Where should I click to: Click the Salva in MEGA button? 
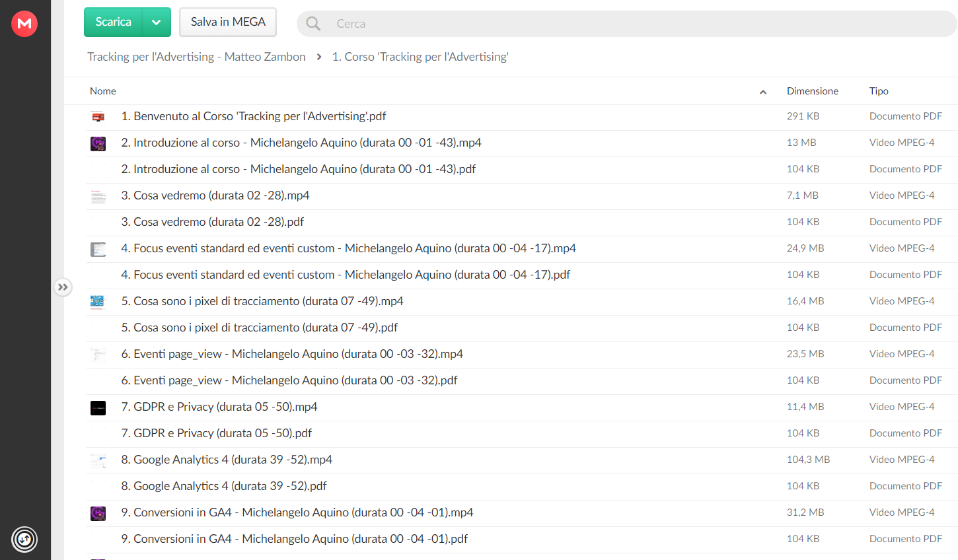(x=228, y=22)
